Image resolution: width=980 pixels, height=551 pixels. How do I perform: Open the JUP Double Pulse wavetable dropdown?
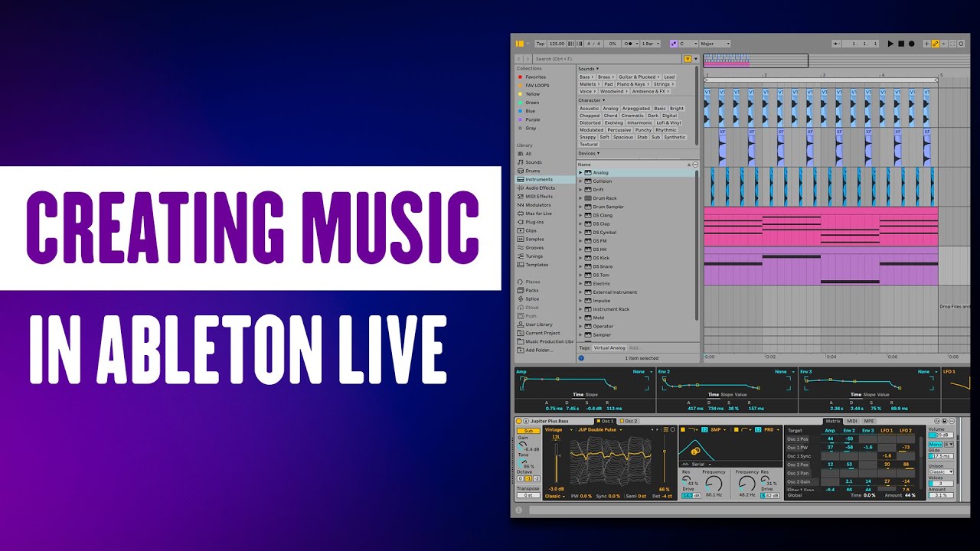click(x=600, y=430)
